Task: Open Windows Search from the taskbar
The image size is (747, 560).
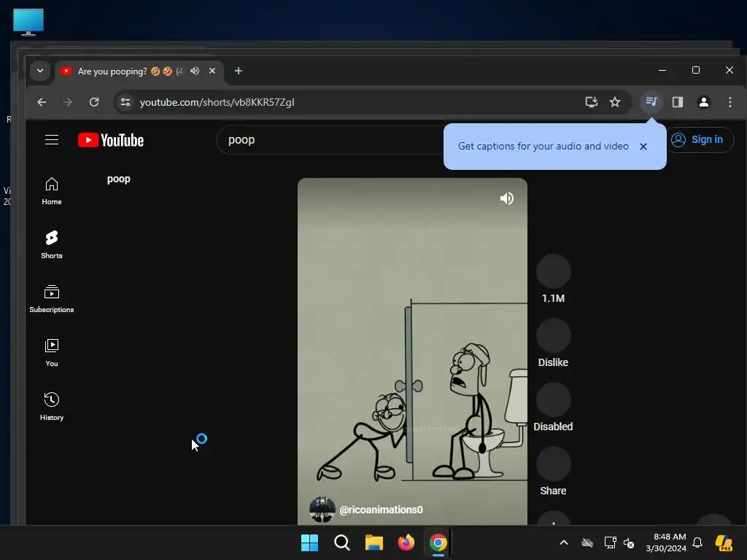Action: (341, 542)
